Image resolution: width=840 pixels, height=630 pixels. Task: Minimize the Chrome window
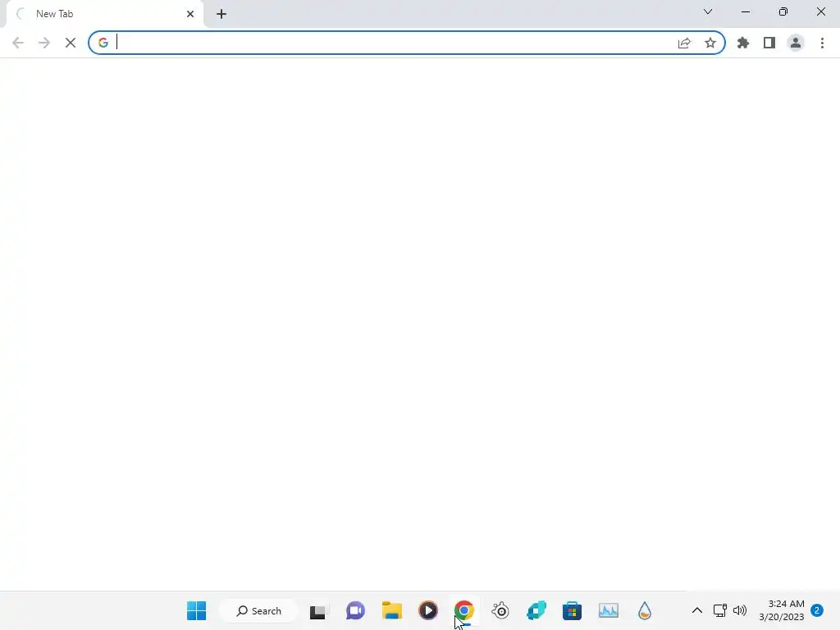coord(745,11)
